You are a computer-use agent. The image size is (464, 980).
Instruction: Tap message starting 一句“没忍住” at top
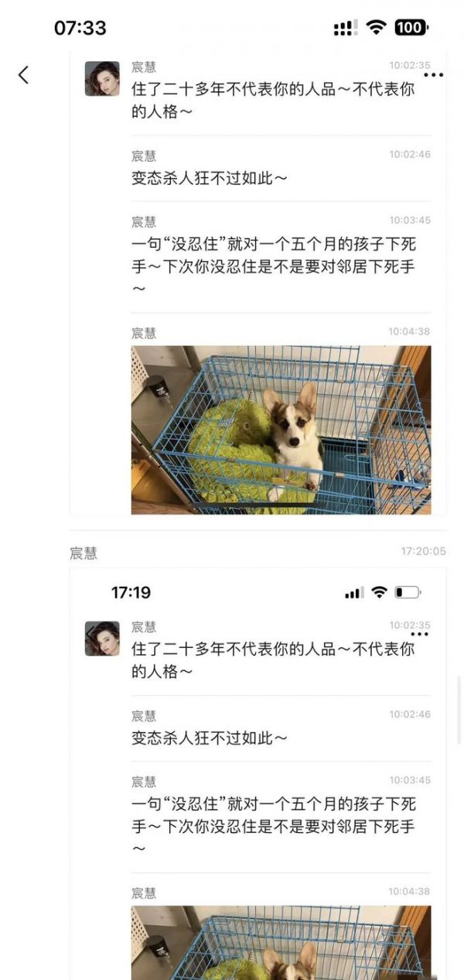click(274, 267)
